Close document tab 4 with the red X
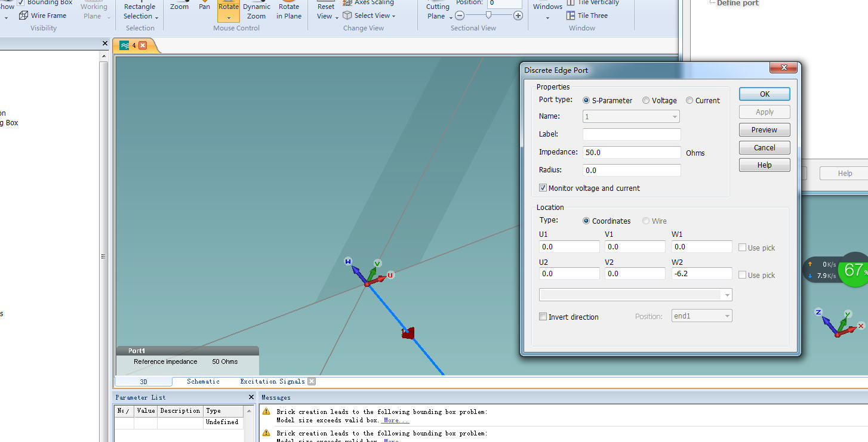Screen dimensions: 868x442 click(143, 45)
